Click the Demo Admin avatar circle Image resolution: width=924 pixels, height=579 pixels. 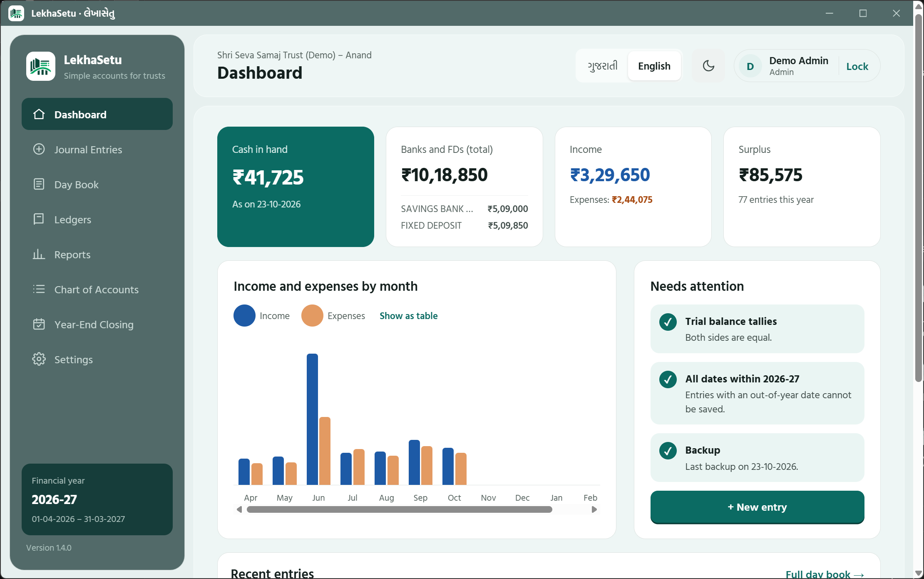click(x=750, y=66)
